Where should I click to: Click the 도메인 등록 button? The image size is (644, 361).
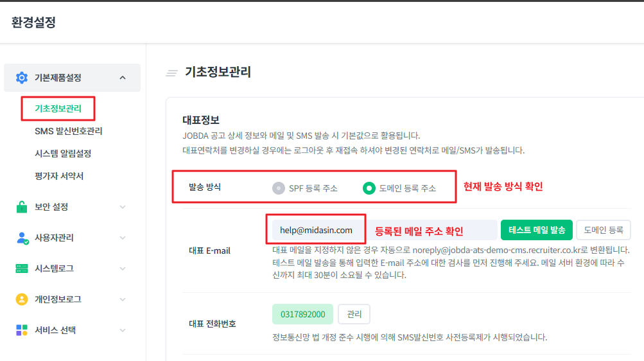[603, 230]
